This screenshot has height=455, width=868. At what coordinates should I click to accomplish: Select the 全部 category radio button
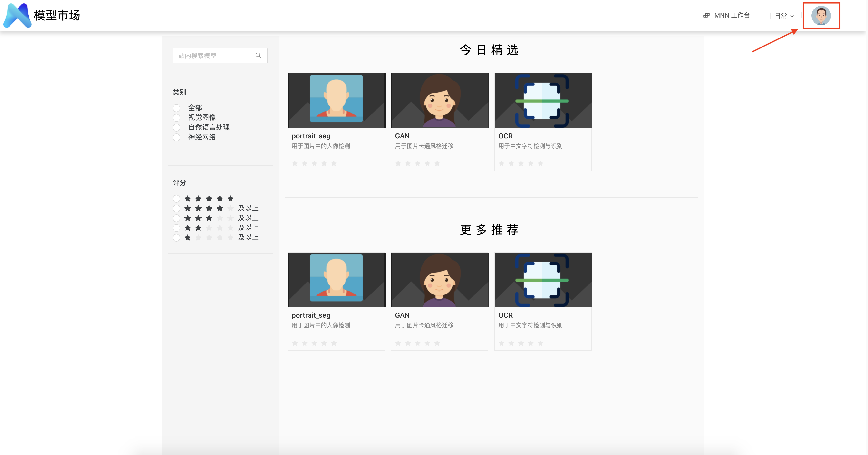point(176,108)
